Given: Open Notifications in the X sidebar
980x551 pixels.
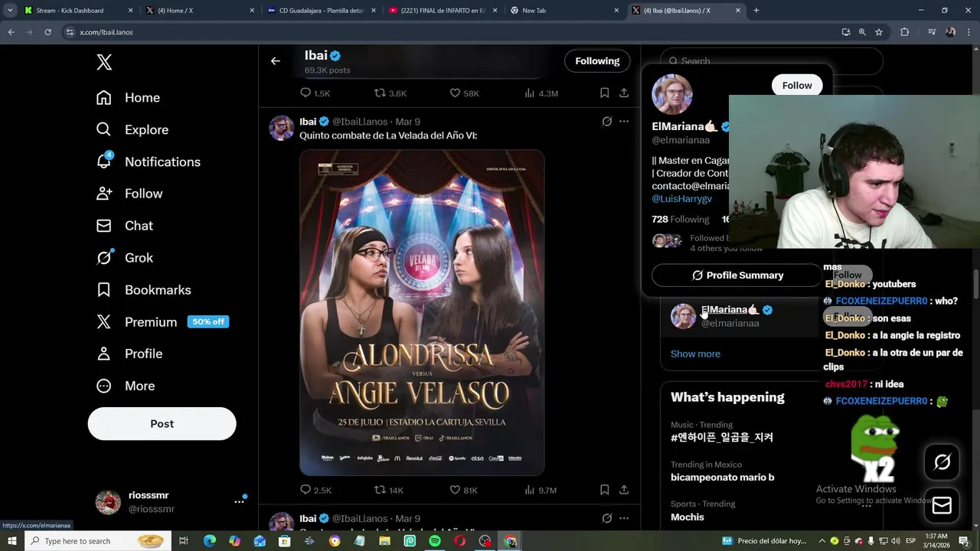Looking at the screenshot, I should (x=148, y=162).
